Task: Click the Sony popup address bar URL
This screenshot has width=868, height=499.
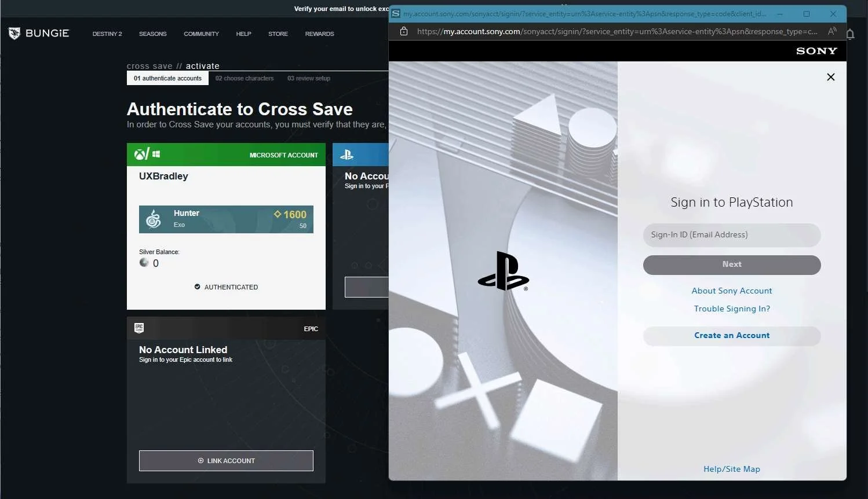Action: coord(617,31)
